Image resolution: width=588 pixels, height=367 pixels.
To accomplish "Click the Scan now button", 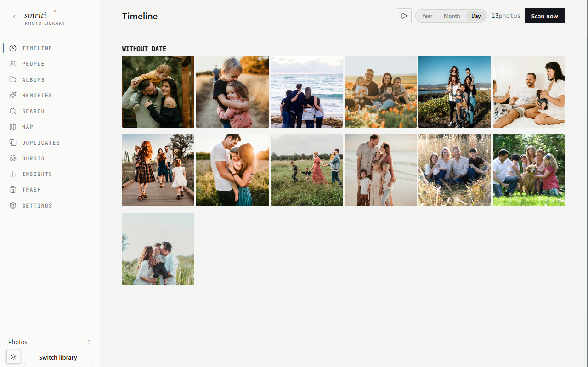I will pyautogui.click(x=545, y=16).
